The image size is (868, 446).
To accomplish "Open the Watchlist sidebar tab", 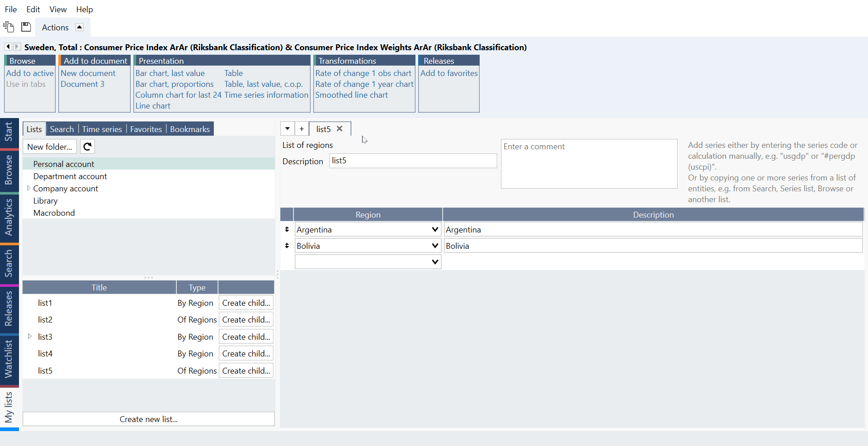I will coord(9,359).
